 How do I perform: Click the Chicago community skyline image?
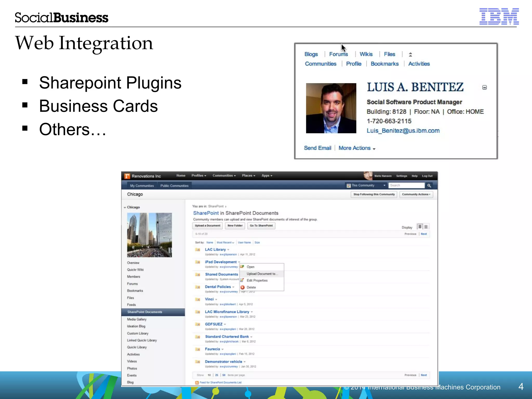[x=149, y=235]
